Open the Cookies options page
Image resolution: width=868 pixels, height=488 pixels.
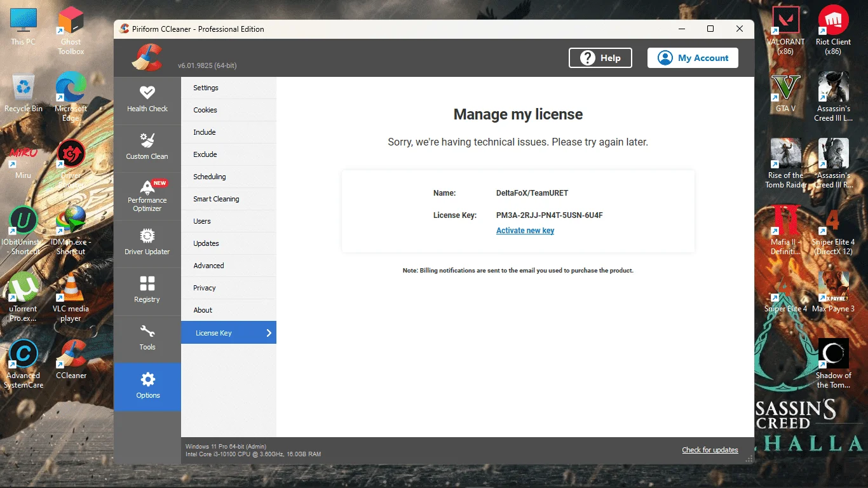tap(229, 110)
